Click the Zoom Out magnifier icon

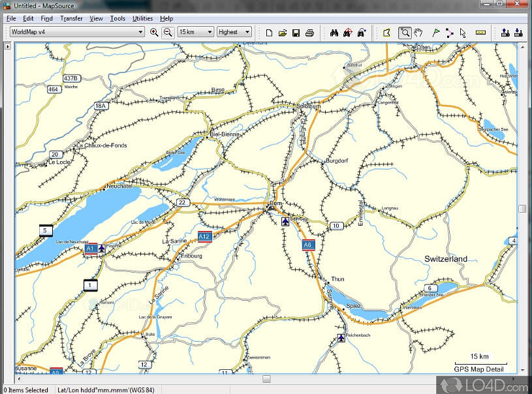pyautogui.click(x=168, y=32)
